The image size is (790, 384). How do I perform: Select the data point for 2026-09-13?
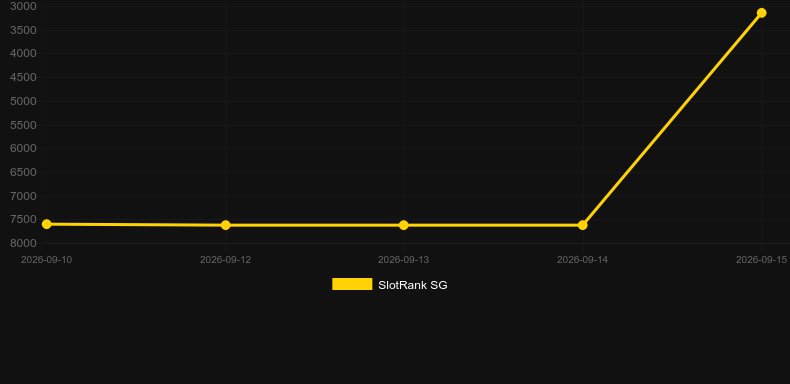pos(404,225)
